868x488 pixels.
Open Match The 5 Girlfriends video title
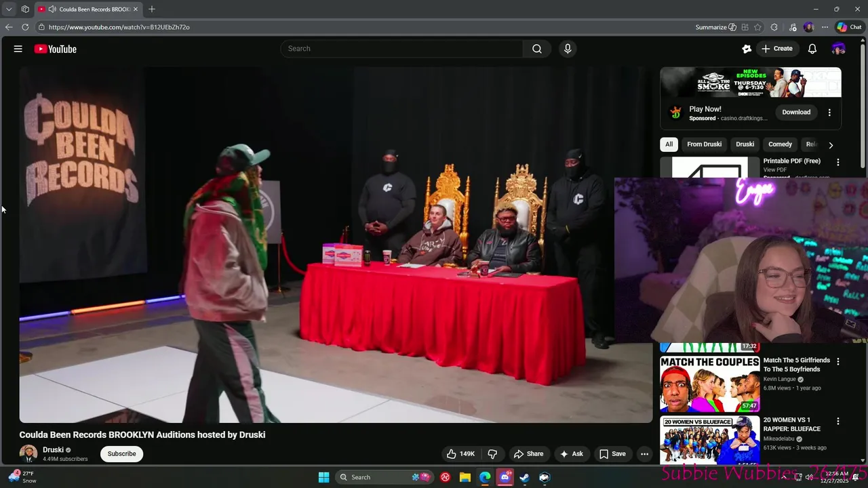pyautogui.click(x=797, y=365)
